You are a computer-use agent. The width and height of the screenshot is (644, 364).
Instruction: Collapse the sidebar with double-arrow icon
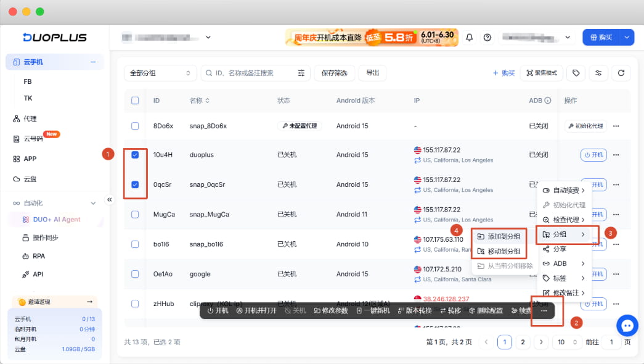coord(109,199)
